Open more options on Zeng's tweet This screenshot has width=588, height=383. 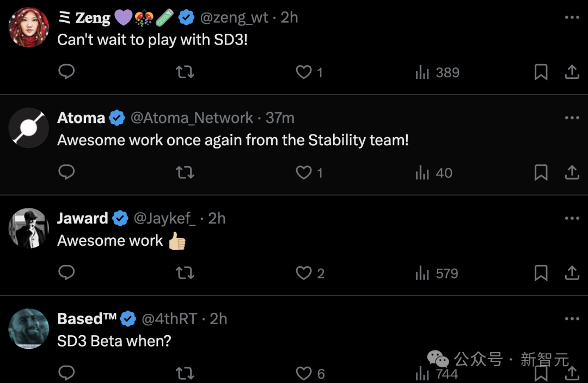[572, 17]
